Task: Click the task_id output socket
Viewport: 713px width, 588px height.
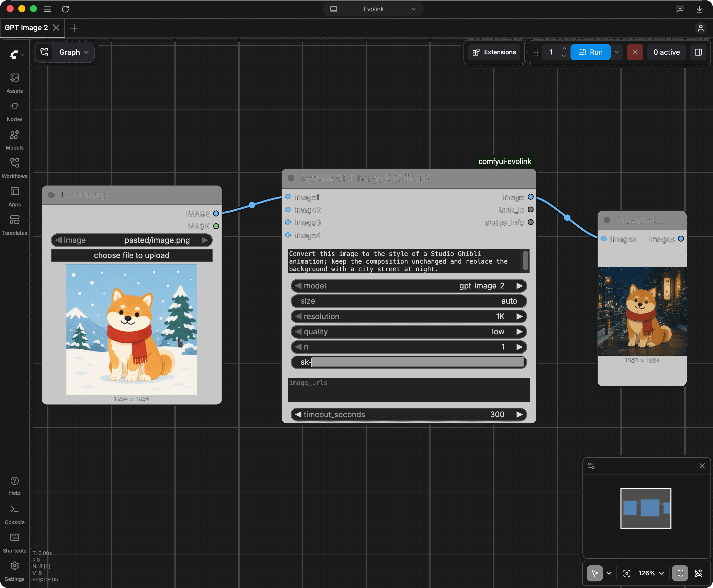Action: tap(531, 210)
